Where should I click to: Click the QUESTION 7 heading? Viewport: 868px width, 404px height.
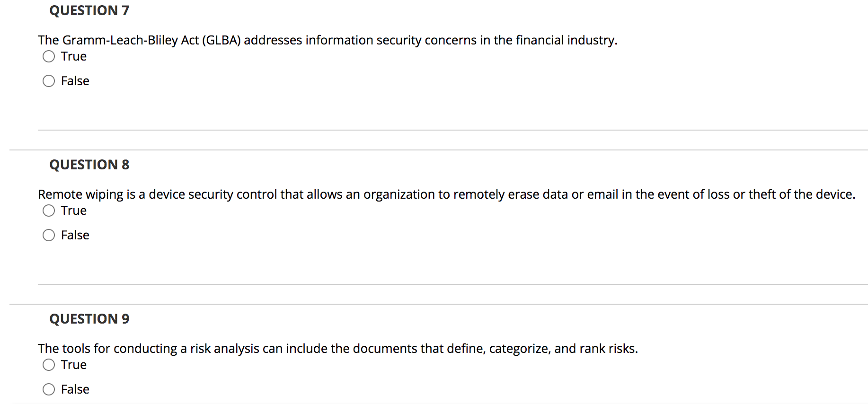89,10
